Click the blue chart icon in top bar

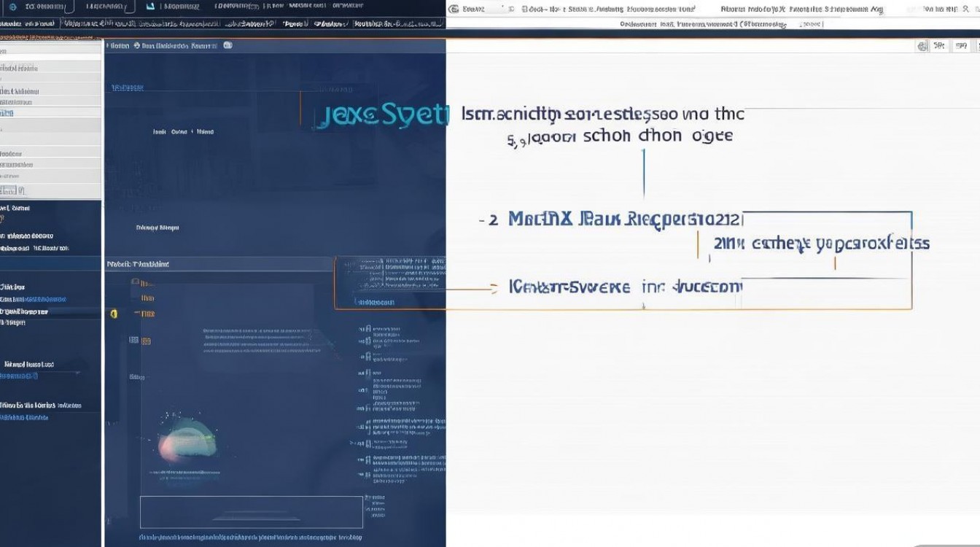point(150,7)
